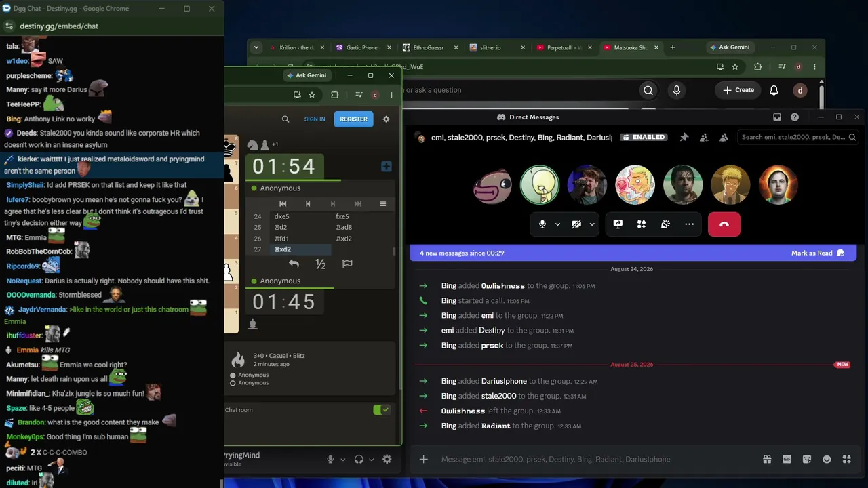This screenshot has width=868, height=488.
Task: Select the fish avatar in Discord call
Action: coord(492,185)
